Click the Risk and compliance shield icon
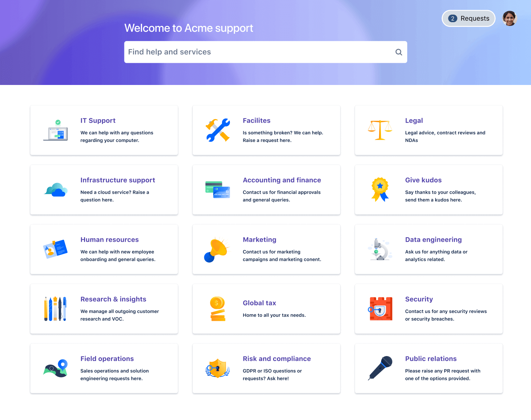531x420 pixels. [217, 368]
